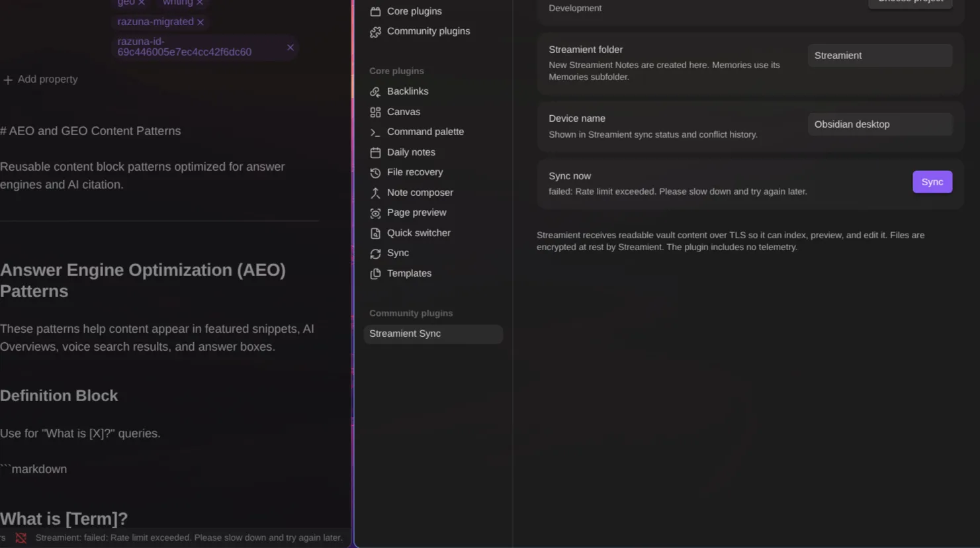This screenshot has height=548, width=980.
Task: Click the 'Answer Engine Optimization (AEO) Patterns' heading
Action: (x=143, y=281)
